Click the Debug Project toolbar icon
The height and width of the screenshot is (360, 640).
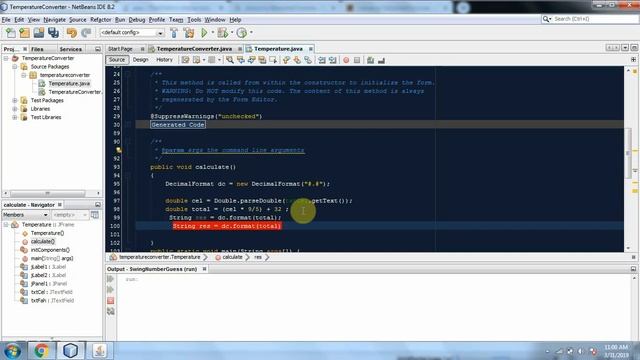click(x=223, y=33)
